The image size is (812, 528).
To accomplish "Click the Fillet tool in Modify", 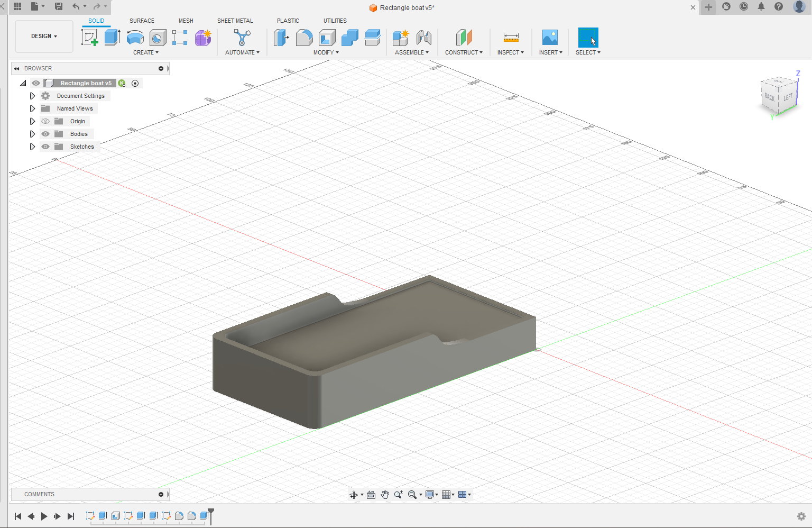I will (x=304, y=38).
